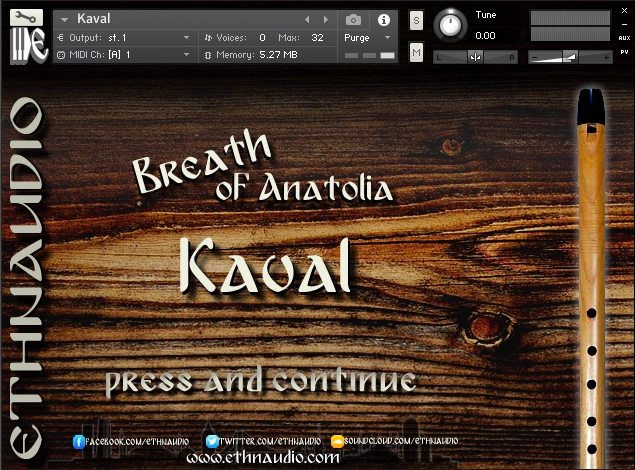The width and height of the screenshot is (635, 470).
Task: Toggle the AUX sends panel
Action: pos(624,38)
